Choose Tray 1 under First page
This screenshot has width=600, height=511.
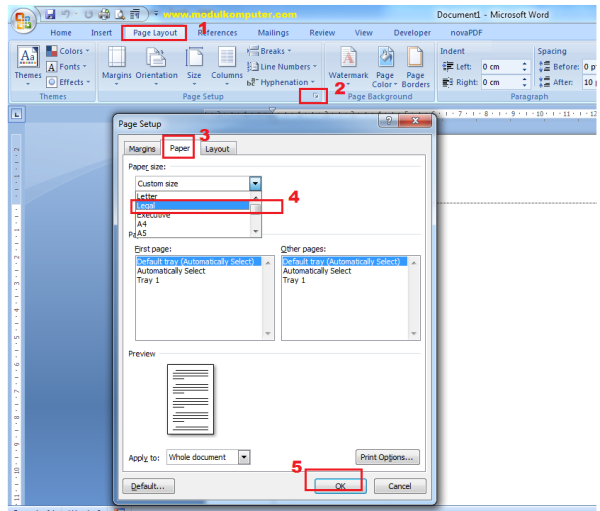147,280
